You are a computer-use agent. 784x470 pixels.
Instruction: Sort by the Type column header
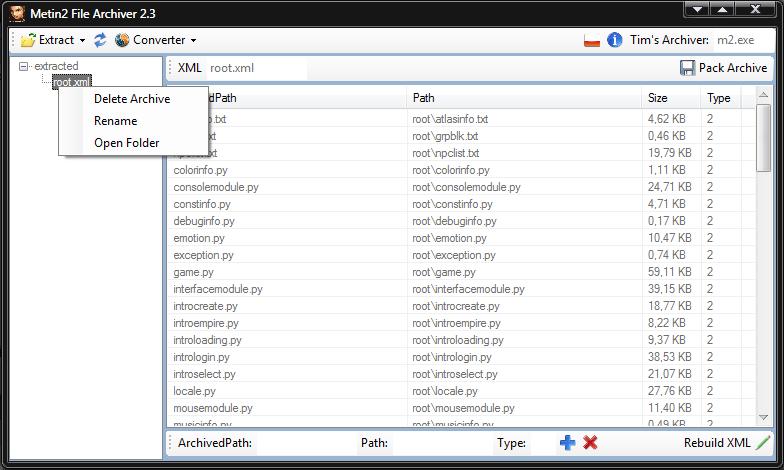pos(721,98)
